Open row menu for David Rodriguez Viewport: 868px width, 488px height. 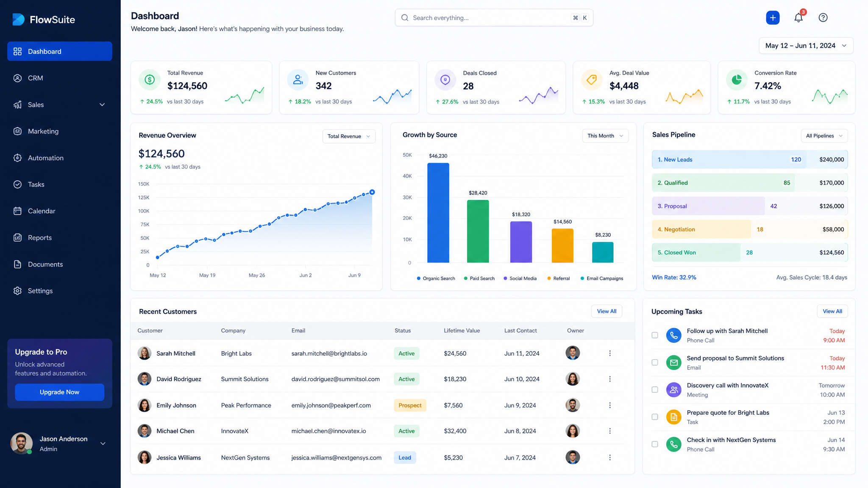point(610,379)
